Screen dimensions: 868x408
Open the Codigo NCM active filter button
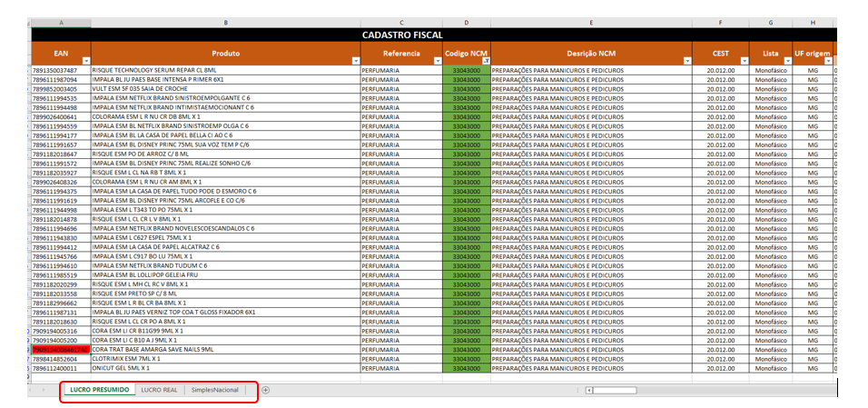pos(483,61)
